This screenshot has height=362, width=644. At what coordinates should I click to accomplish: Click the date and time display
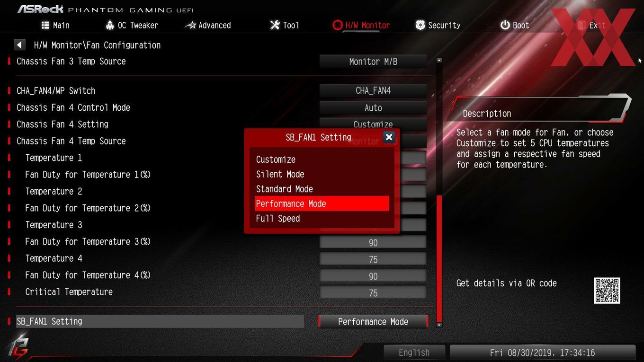click(x=542, y=353)
